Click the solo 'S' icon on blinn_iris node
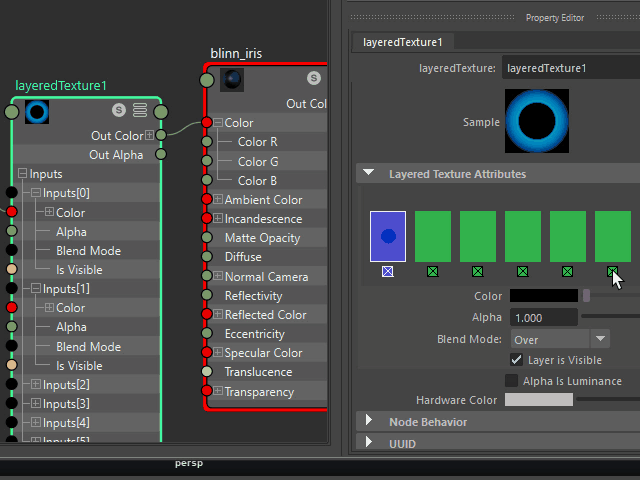 (x=313, y=78)
